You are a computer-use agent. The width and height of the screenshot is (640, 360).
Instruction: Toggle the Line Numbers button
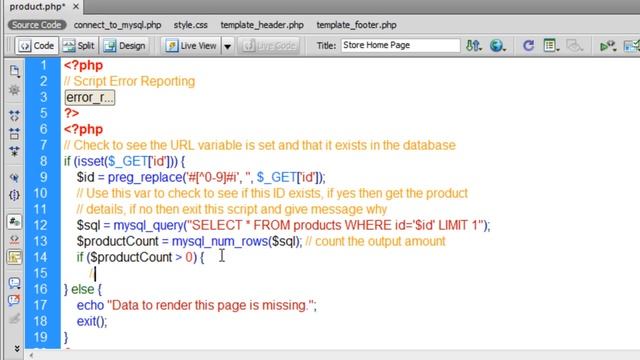pyautogui.click(x=14, y=222)
